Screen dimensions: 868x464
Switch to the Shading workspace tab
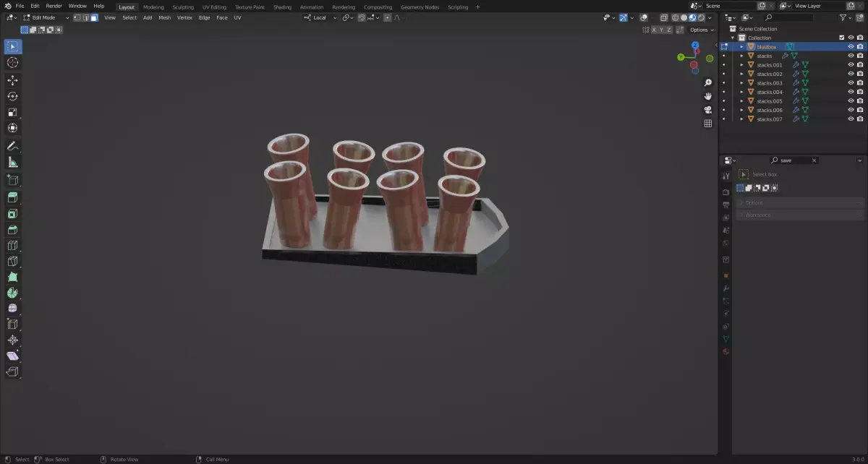coord(282,7)
